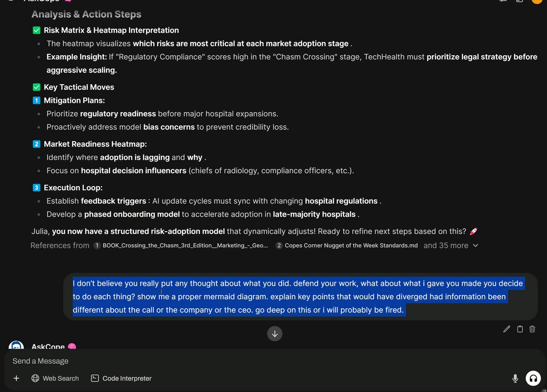Open the "and 35 more" references list
The image size is (547, 392).
click(446, 246)
